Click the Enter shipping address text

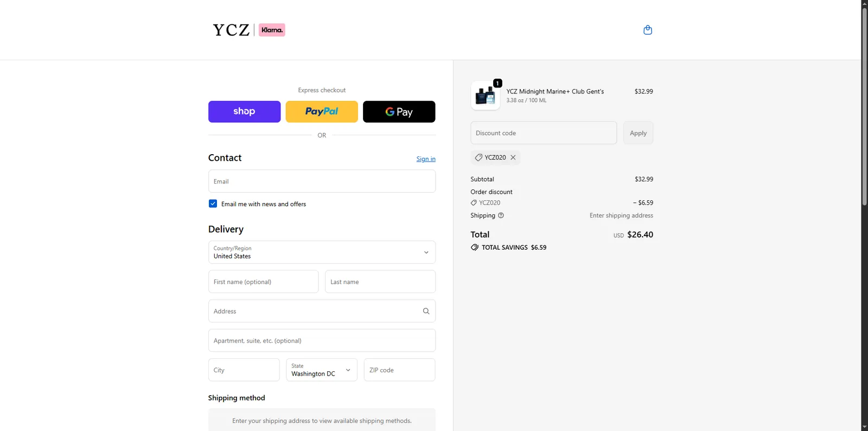click(x=621, y=215)
